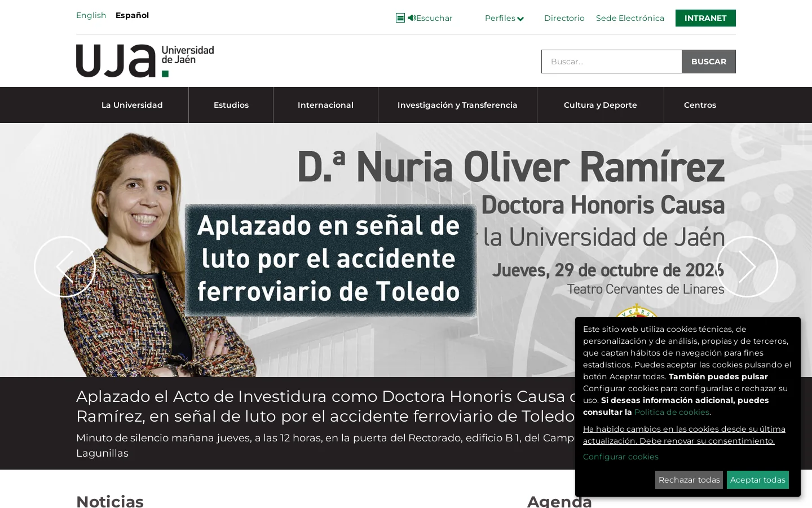Screen dimensions: 812x508
Task: Open Configurar cookies settings link
Action: coord(621,457)
